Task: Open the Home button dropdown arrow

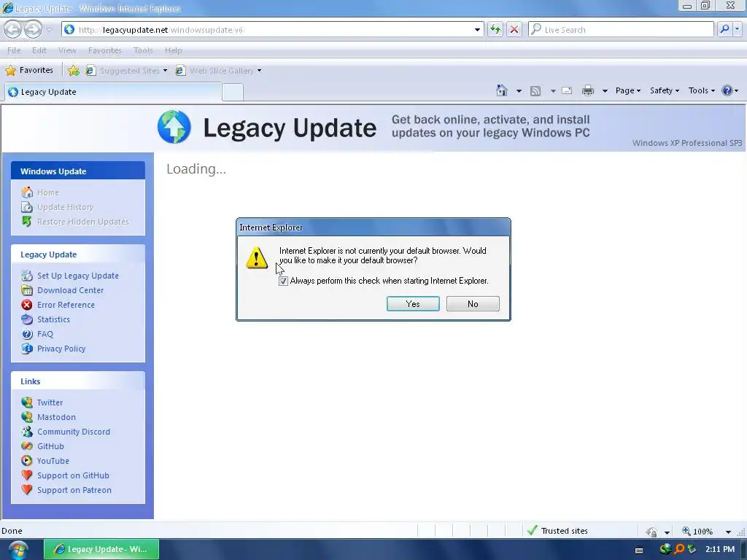Action: point(519,91)
